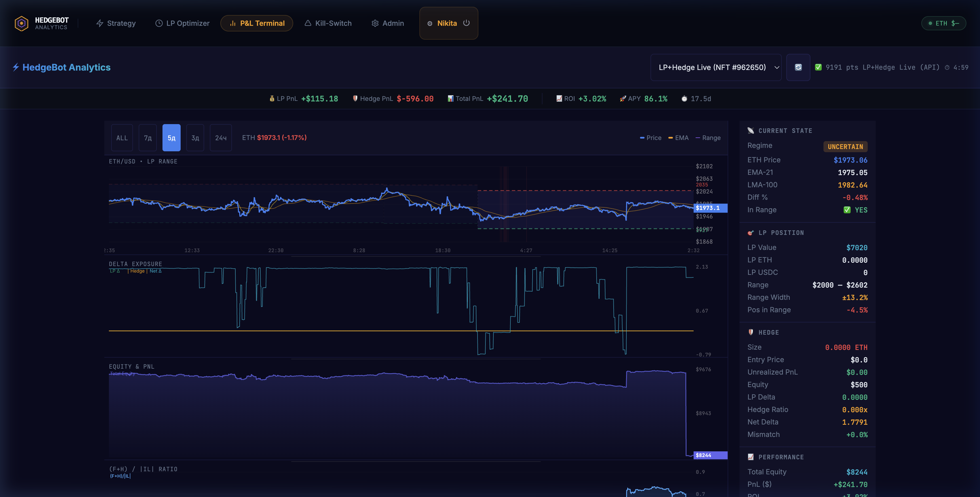Screen dimensions: 980x497
Task: Click the power icon next to Nikita
Action: point(466,23)
